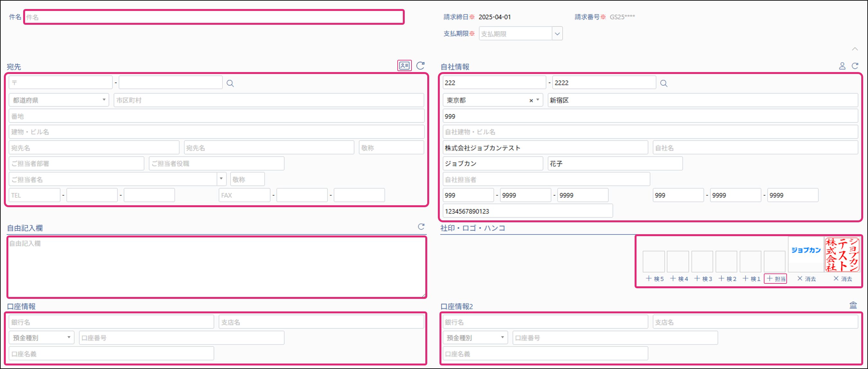Open the 都道府県 dropdown in 宛先
The width and height of the screenshot is (868, 369).
pos(59,100)
